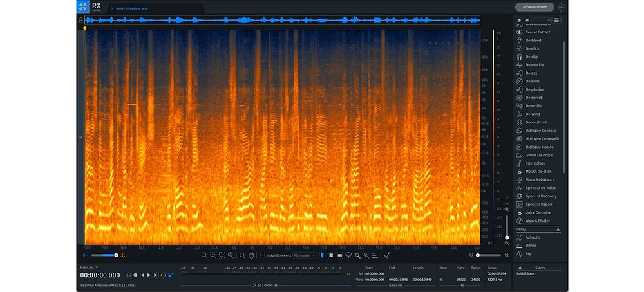
Task: Select the Magic Wand tool
Action: 366,255
